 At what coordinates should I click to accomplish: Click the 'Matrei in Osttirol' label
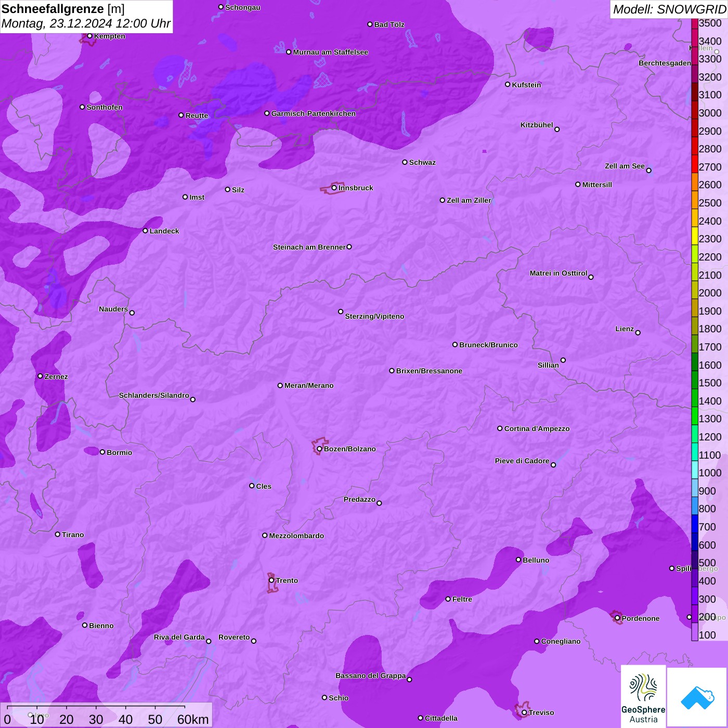tap(558, 273)
